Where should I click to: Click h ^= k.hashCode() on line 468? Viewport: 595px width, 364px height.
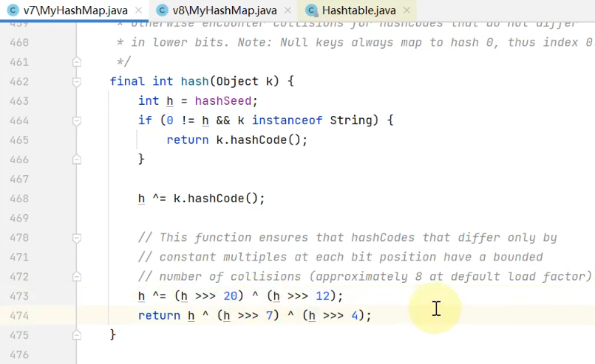[x=201, y=199]
